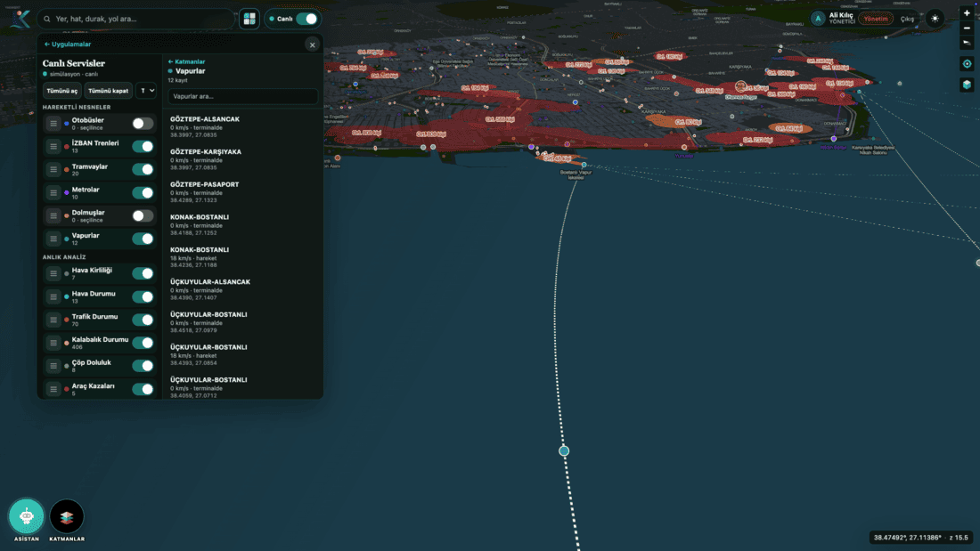Click the apps grid icon beside search
This screenshot has height=551, width=980.
[249, 19]
